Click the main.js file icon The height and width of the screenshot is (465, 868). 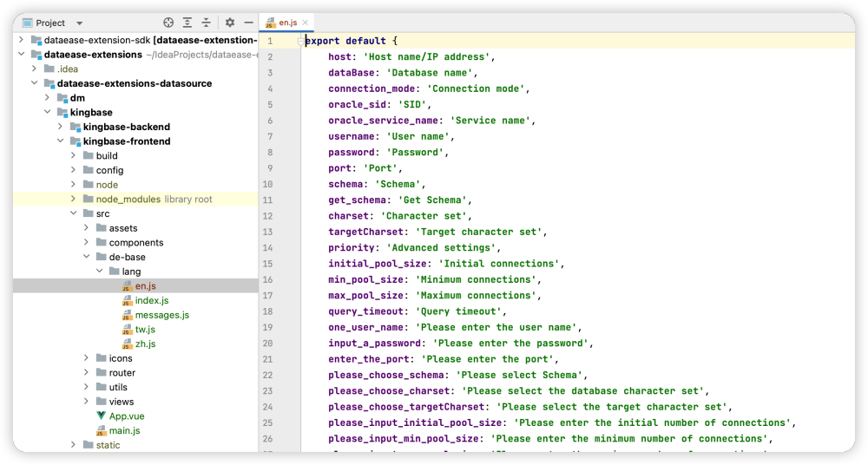click(101, 430)
